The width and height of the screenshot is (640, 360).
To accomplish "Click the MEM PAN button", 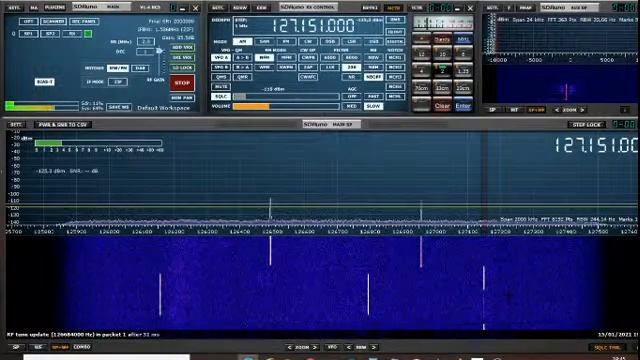I will (182, 98).
